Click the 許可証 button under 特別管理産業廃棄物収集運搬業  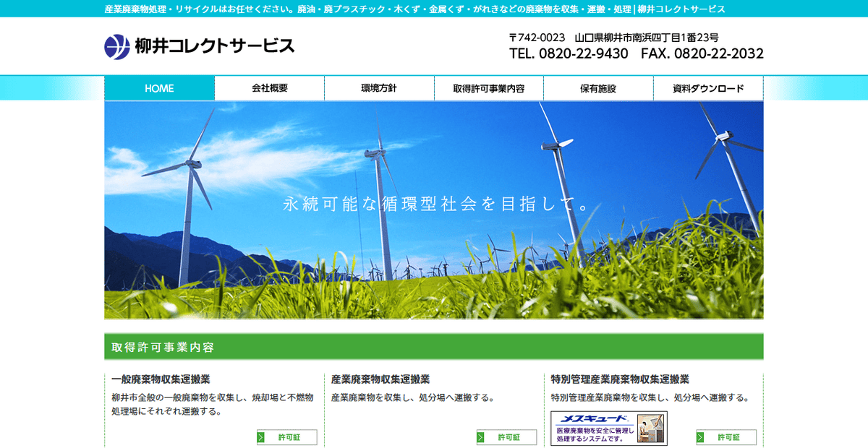(727, 437)
